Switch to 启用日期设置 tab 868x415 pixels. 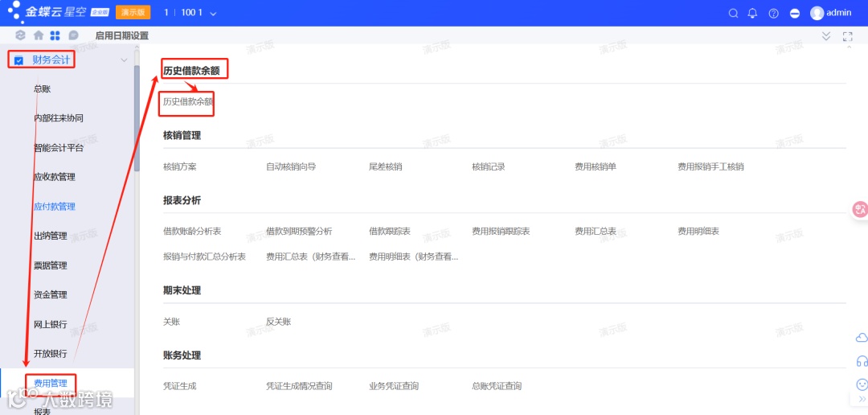pyautogui.click(x=122, y=35)
